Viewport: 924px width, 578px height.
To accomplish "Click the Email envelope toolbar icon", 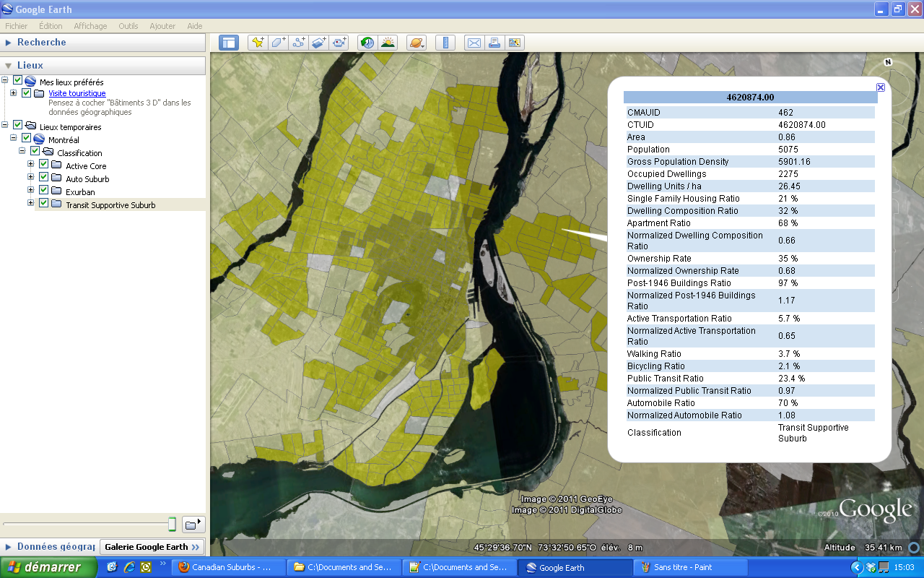I will (x=474, y=43).
